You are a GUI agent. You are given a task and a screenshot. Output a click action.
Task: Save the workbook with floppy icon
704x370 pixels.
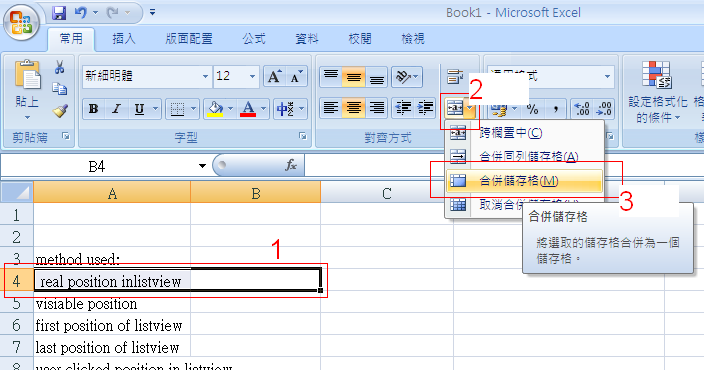(59, 13)
